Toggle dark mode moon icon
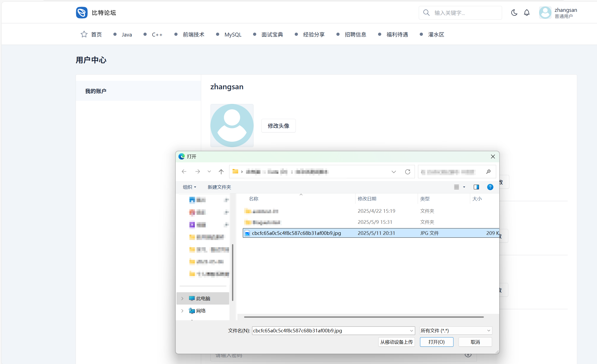Image resolution: width=597 pixels, height=364 pixels. click(x=514, y=13)
